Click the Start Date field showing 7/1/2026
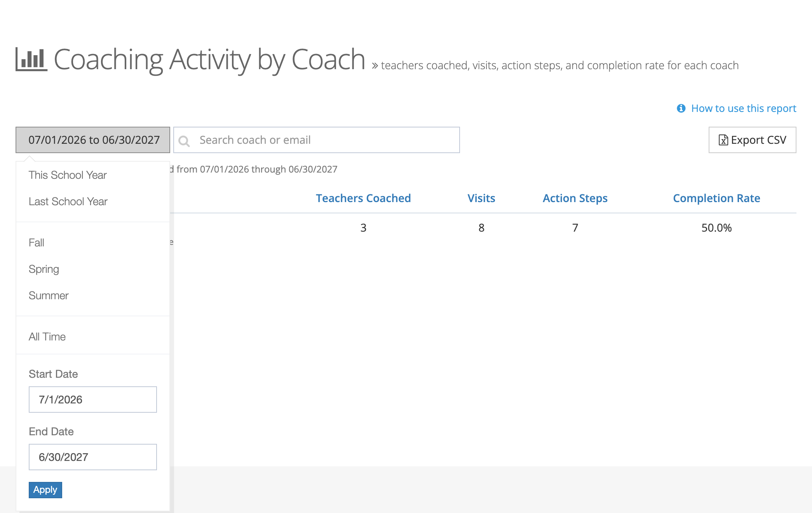 tap(93, 400)
